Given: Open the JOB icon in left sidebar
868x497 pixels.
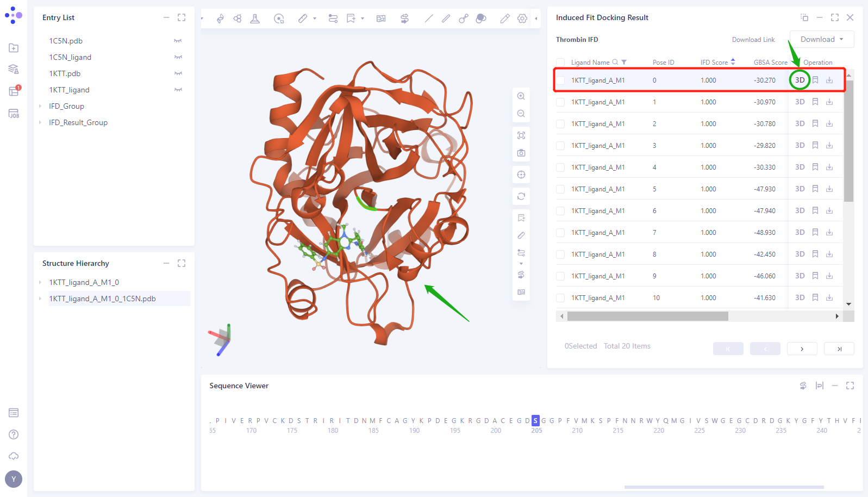Looking at the screenshot, I should click(14, 114).
